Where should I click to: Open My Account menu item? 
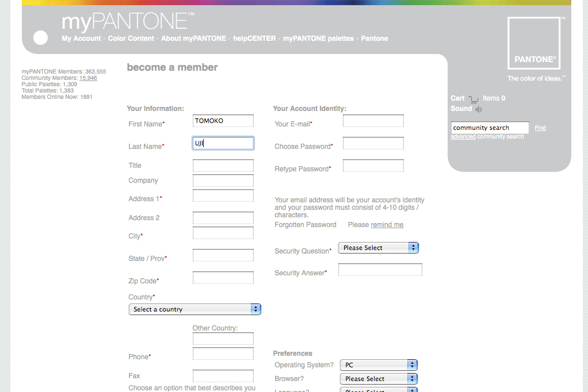coord(81,39)
